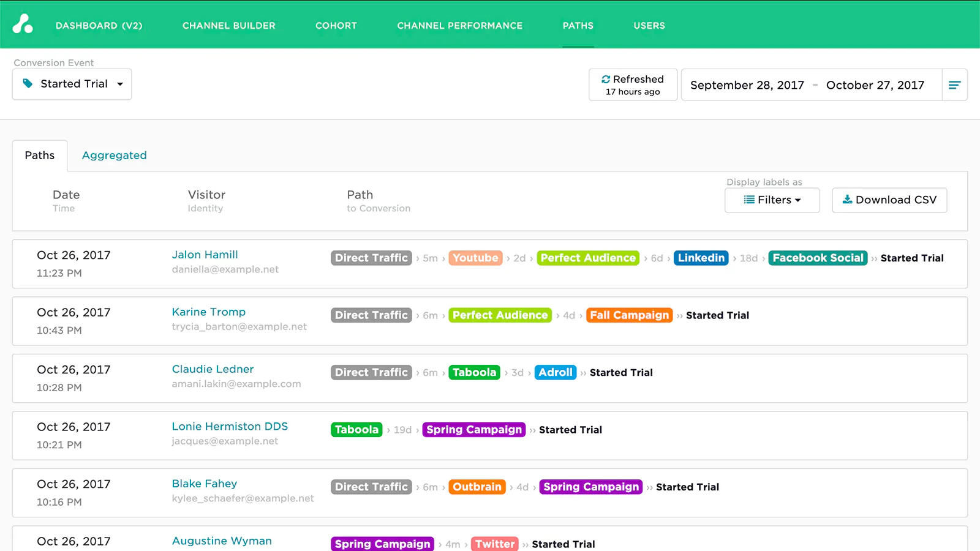
Task: Navigate to CHANNEL PERFORMANCE
Action: pyautogui.click(x=459, y=25)
